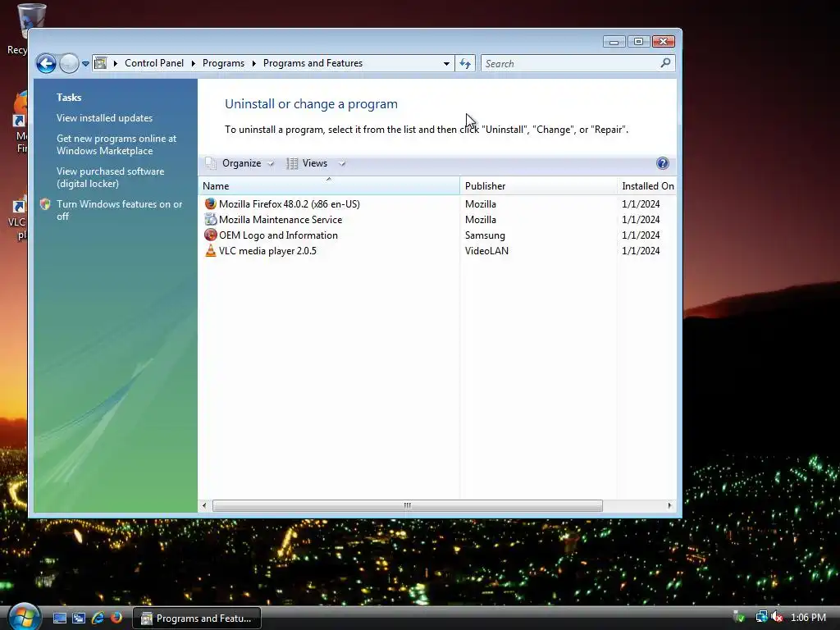Click Programs and Features taskbar button
This screenshot has width=840, height=630.
click(x=197, y=619)
